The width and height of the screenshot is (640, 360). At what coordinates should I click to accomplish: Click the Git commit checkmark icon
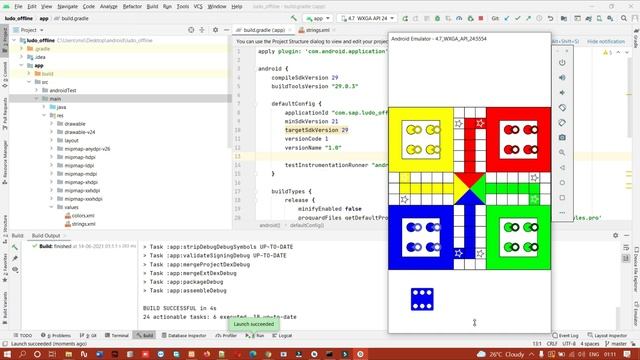[x=518, y=18]
